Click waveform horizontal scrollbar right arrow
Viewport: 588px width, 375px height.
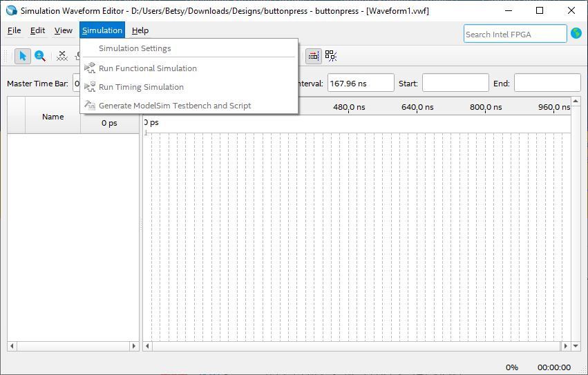coord(565,346)
